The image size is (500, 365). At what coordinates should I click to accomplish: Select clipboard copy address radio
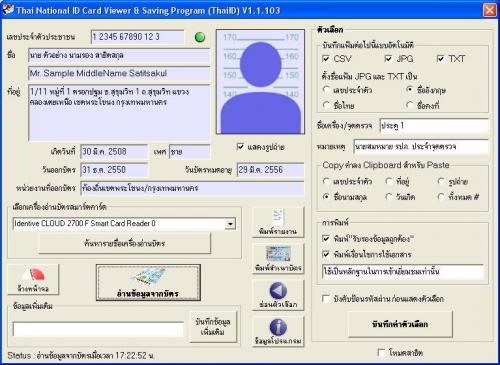pyautogui.click(x=389, y=181)
